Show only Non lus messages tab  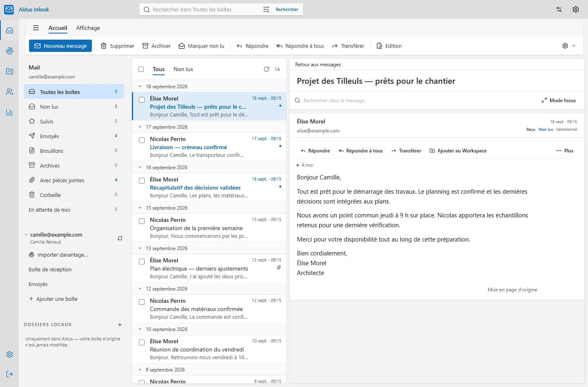pos(183,69)
